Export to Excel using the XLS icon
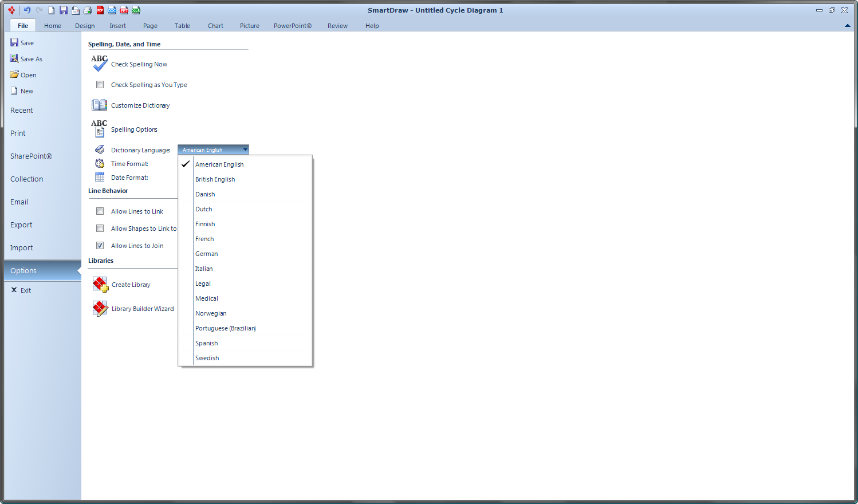This screenshot has width=858, height=504. point(136,10)
